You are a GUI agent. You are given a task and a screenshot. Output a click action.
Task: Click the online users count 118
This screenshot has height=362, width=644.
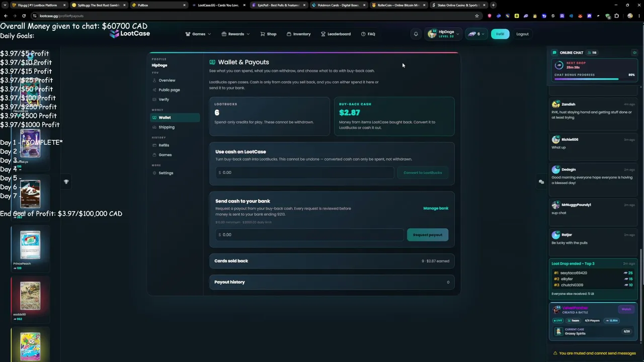pos(592,53)
